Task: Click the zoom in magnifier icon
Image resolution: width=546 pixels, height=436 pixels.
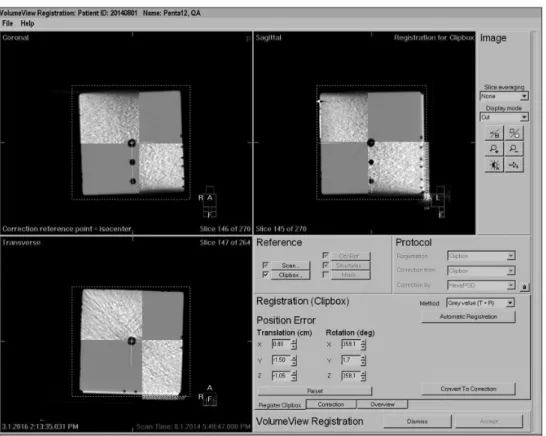Action: [494, 149]
